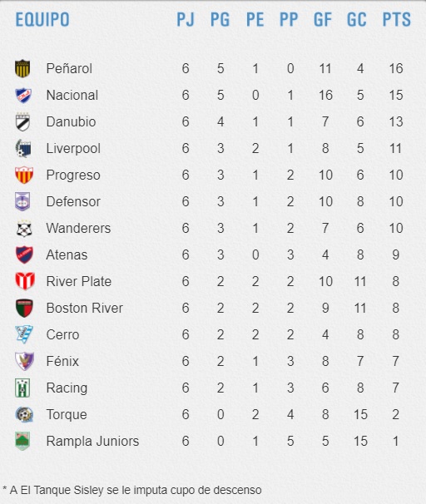Select the Progreso striped shield icon
426x504 pixels.
24,175
